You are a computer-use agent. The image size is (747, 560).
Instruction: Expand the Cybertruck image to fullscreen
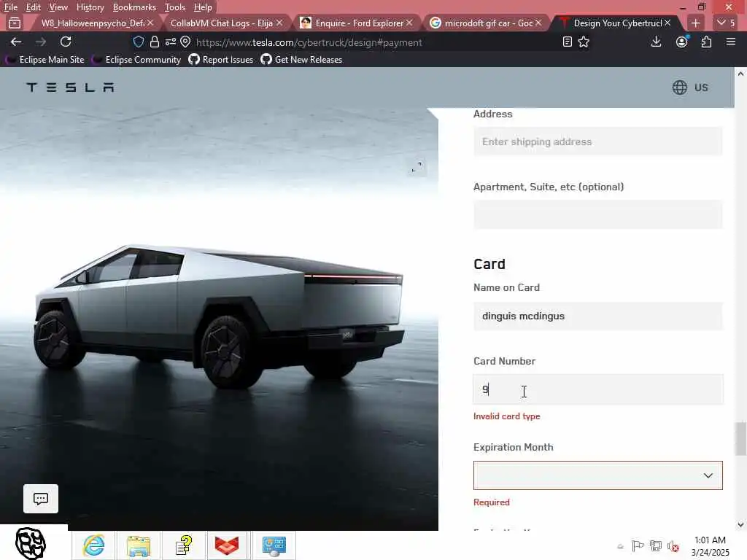pos(417,167)
